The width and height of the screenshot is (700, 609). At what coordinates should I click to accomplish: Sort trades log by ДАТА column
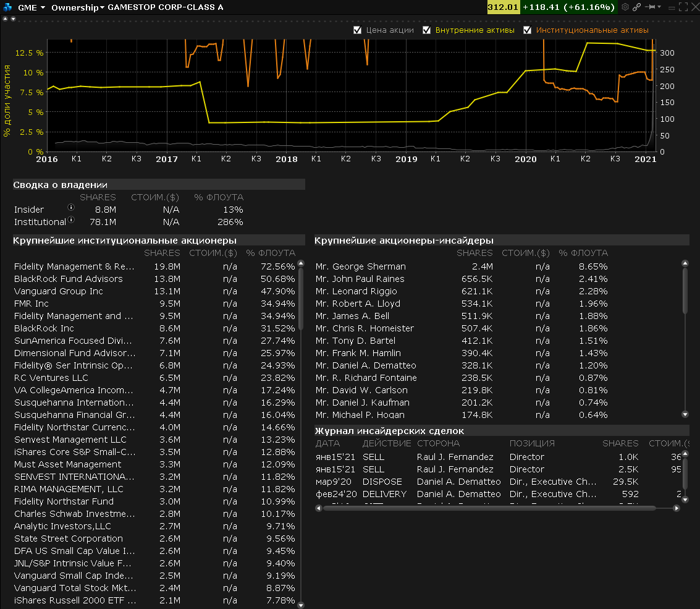point(327,443)
